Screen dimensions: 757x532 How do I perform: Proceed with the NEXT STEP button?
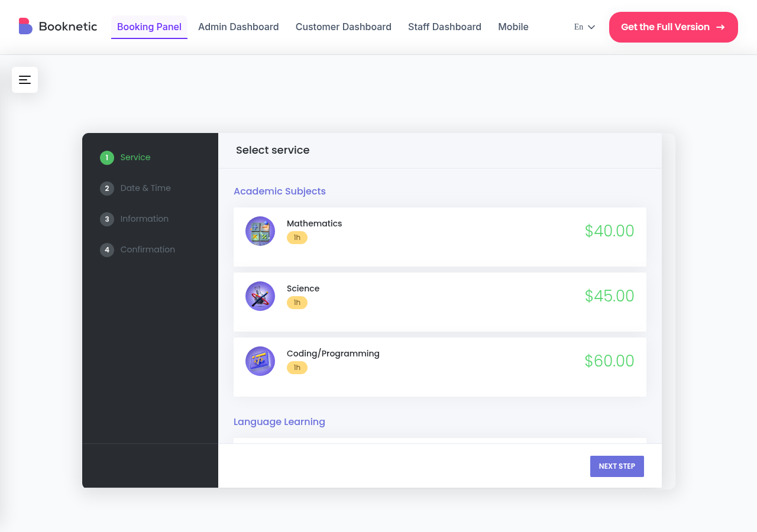(617, 466)
